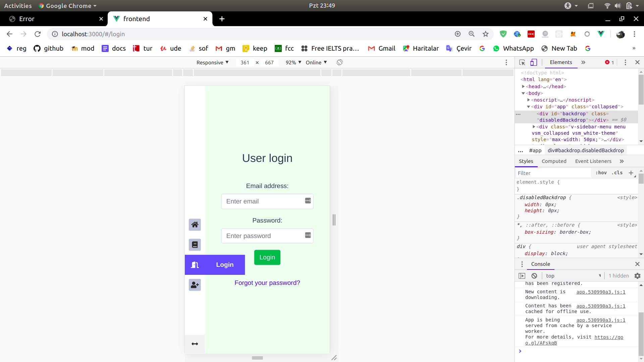Switch to the Computed tab

click(x=554, y=161)
